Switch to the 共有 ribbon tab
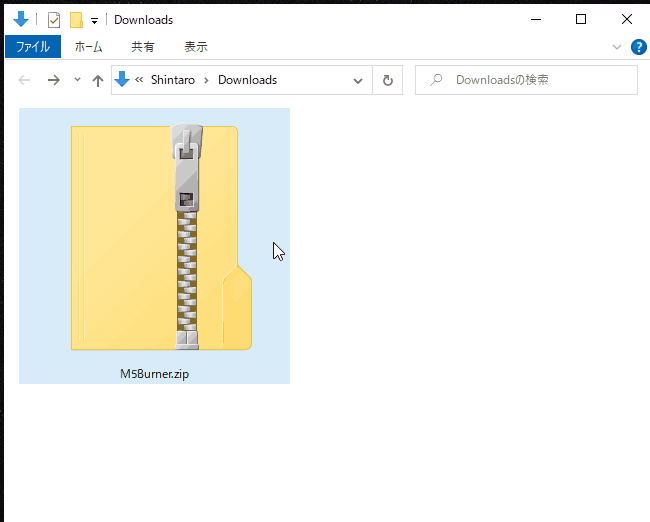Viewport: 650px width, 522px height. tap(143, 47)
